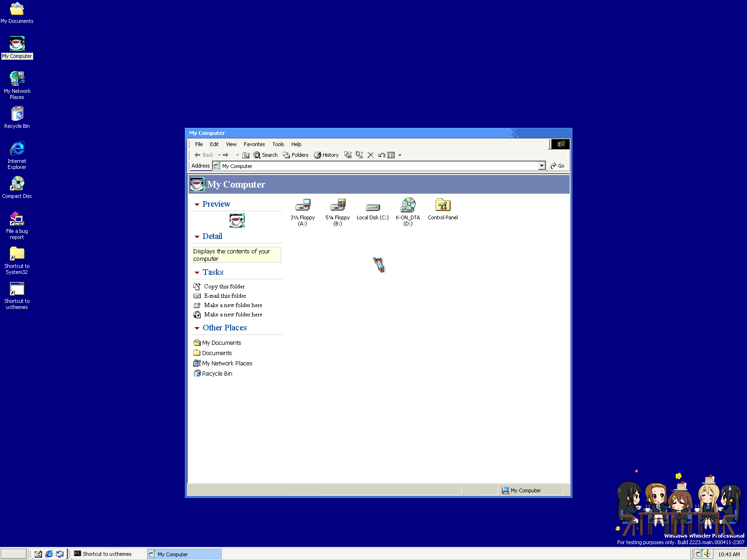Select the 3½ Floppy (A:) drive
Viewport: 747px width, 560px height.
click(x=303, y=205)
